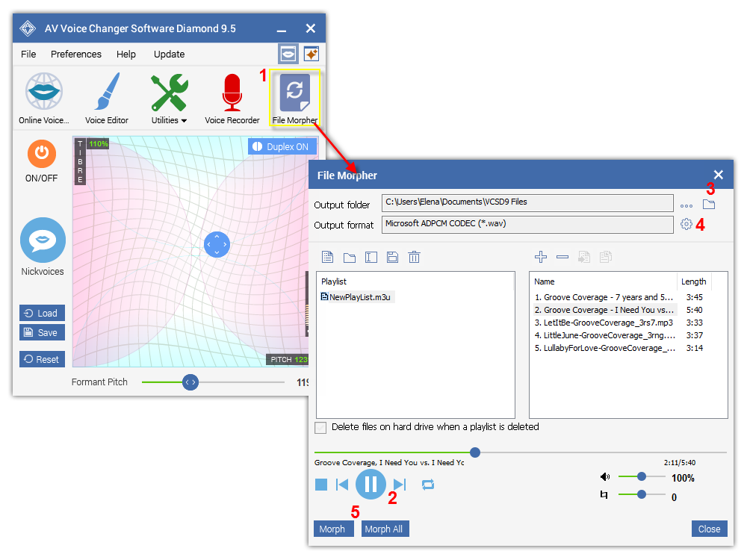The width and height of the screenshot is (747, 560).
Task: Open output format settings gear
Action: (x=686, y=224)
